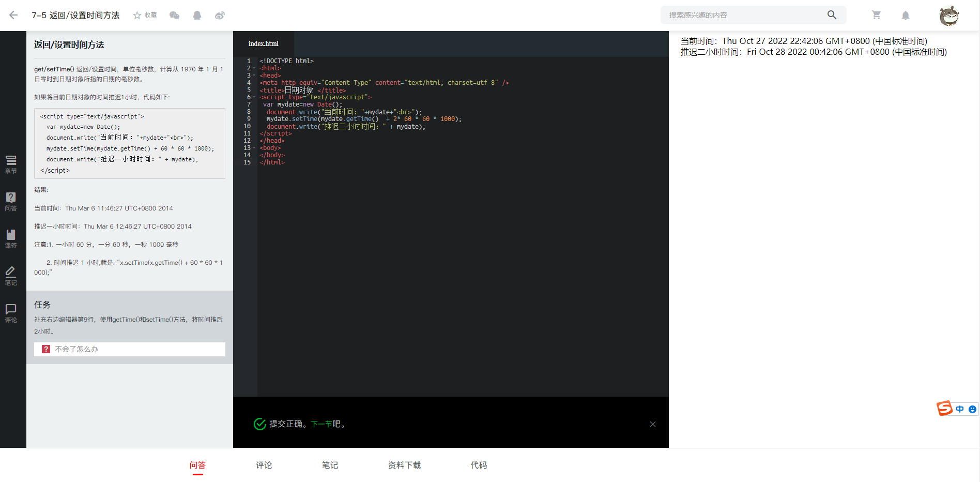Click the Sogou emoji face icon
This screenshot has height=482, width=980.
[972, 409]
